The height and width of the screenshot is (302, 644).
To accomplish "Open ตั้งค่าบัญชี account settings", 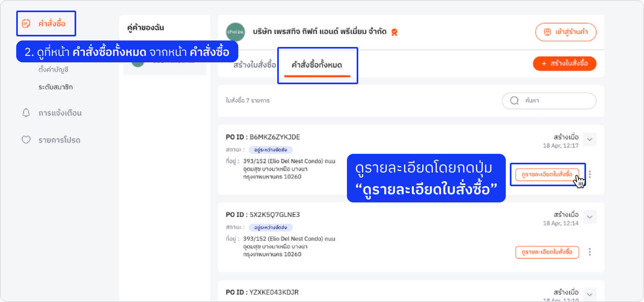I will pyautogui.click(x=53, y=70).
